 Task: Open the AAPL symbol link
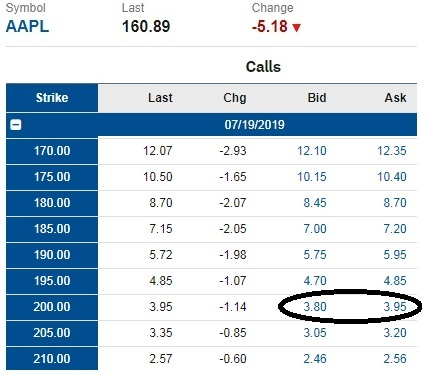27,27
